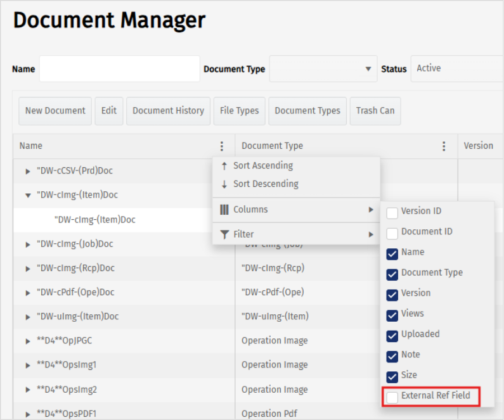The width and height of the screenshot is (504, 420).
Task: Open the Columns submenu
Action: pyautogui.click(x=296, y=210)
